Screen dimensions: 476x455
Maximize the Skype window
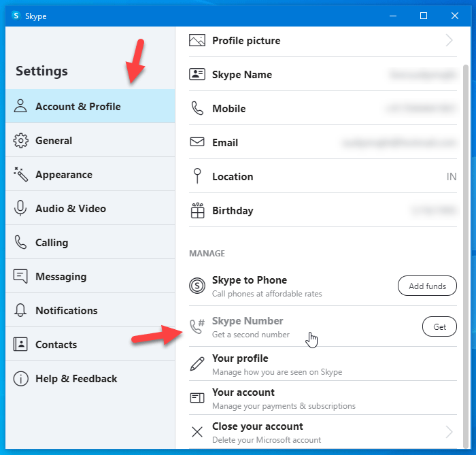(424, 16)
